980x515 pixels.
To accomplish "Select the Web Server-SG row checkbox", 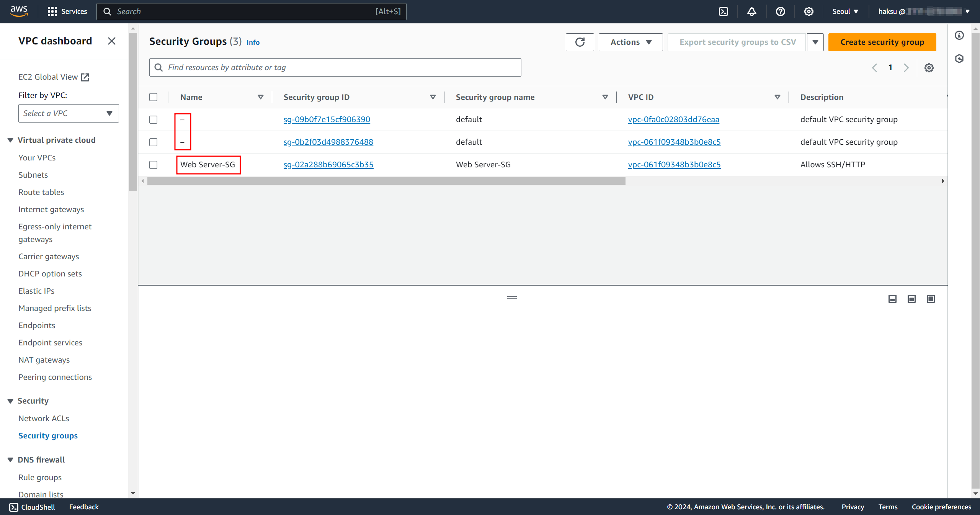I will pyautogui.click(x=154, y=165).
